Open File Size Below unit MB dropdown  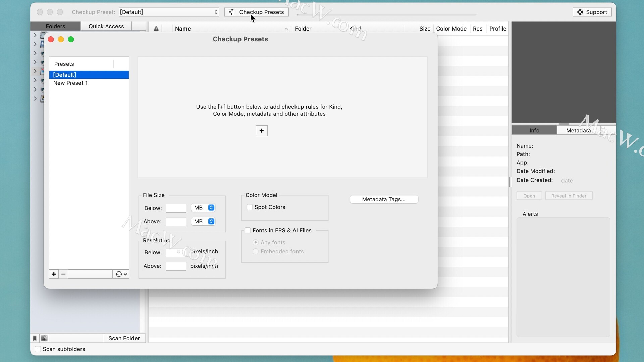coord(203,208)
